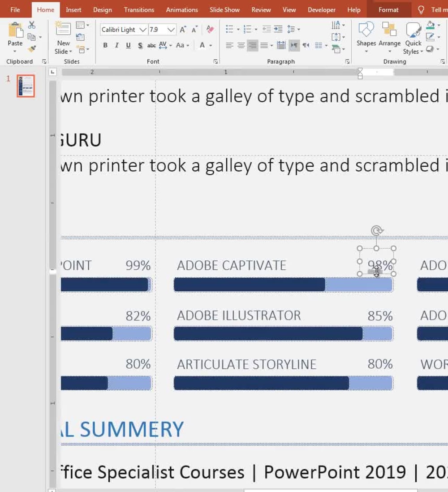This screenshot has height=492, width=448.
Task: Select the Format Painter brush
Action: pos(32,49)
